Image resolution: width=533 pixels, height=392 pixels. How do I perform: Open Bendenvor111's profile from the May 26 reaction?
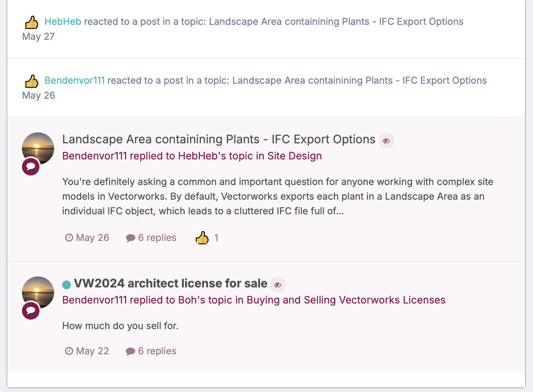coord(75,80)
